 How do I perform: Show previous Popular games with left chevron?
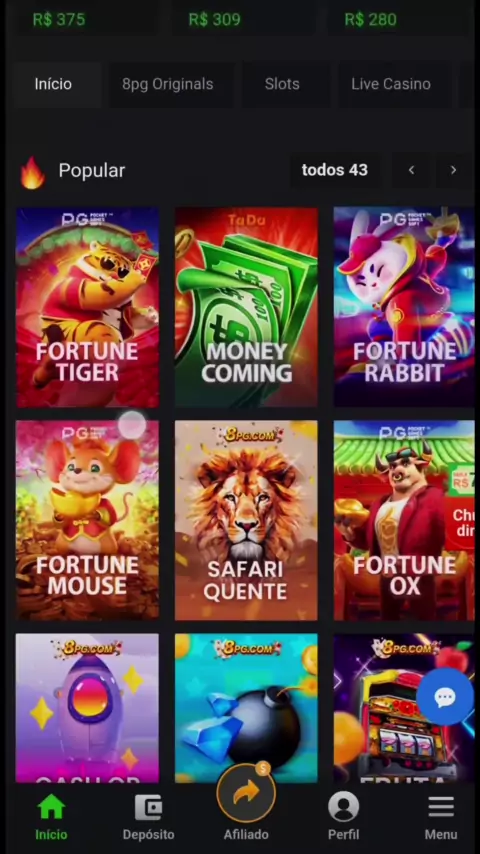pyautogui.click(x=411, y=170)
